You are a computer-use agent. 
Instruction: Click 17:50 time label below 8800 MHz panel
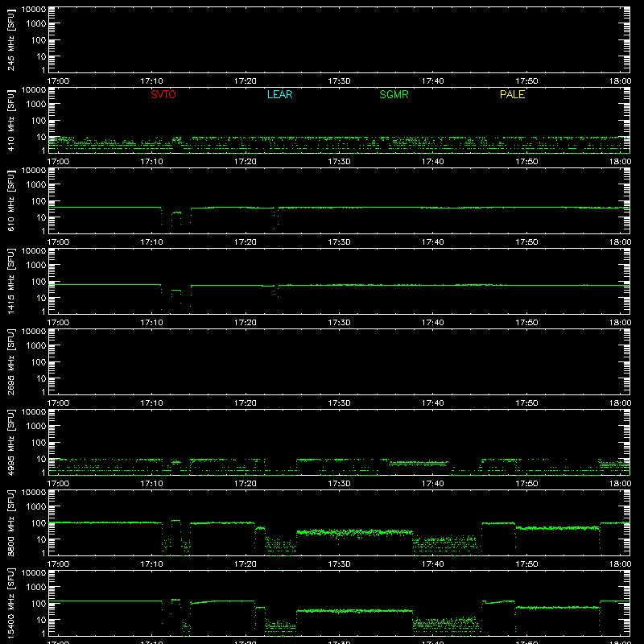click(x=526, y=564)
